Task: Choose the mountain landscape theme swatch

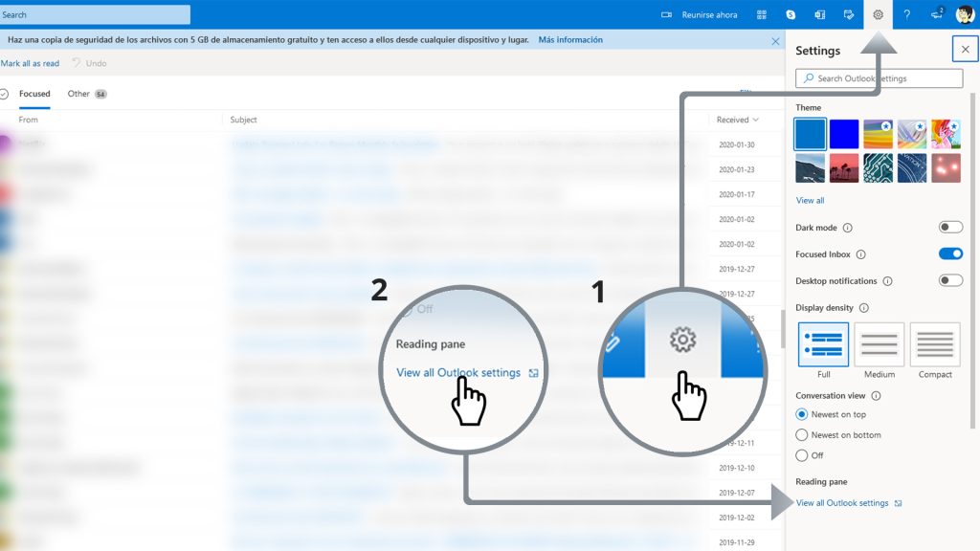Action: [x=810, y=168]
